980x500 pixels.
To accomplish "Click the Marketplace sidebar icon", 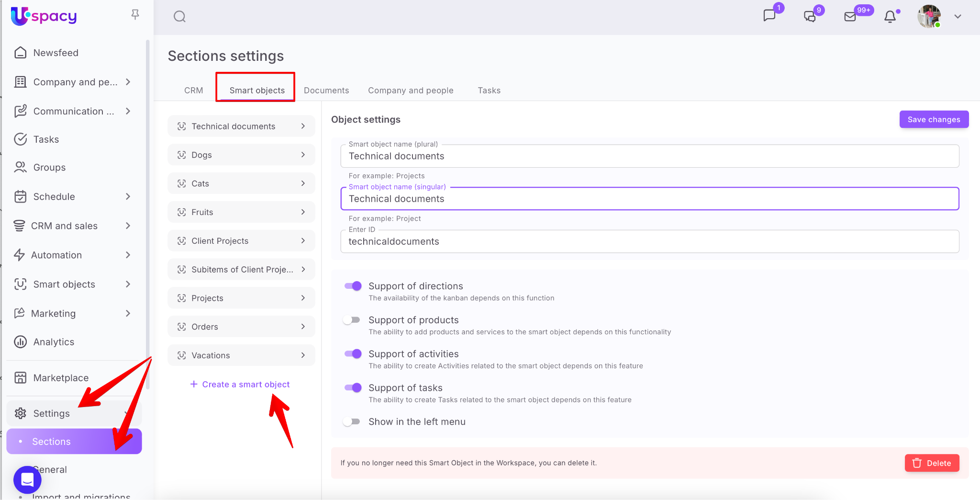I will pyautogui.click(x=20, y=378).
